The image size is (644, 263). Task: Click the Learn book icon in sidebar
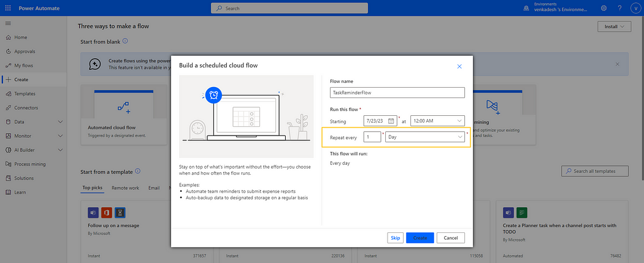(x=8, y=192)
